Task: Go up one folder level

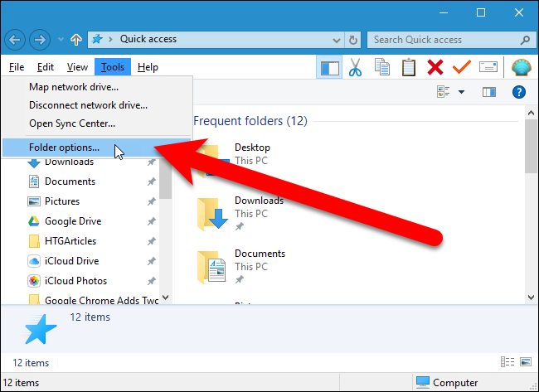Action: pos(76,40)
